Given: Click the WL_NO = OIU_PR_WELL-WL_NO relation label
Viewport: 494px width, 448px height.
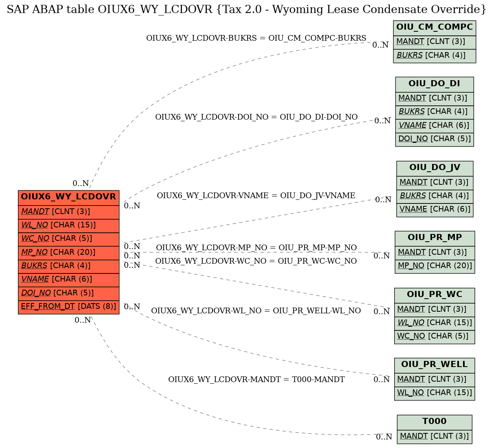Looking at the screenshot, I should [256, 311].
